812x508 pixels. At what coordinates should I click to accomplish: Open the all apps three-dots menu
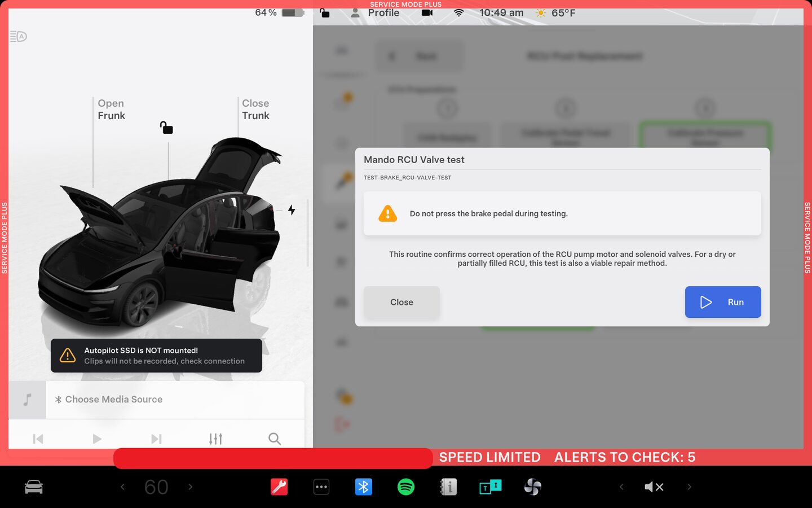pyautogui.click(x=321, y=487)
